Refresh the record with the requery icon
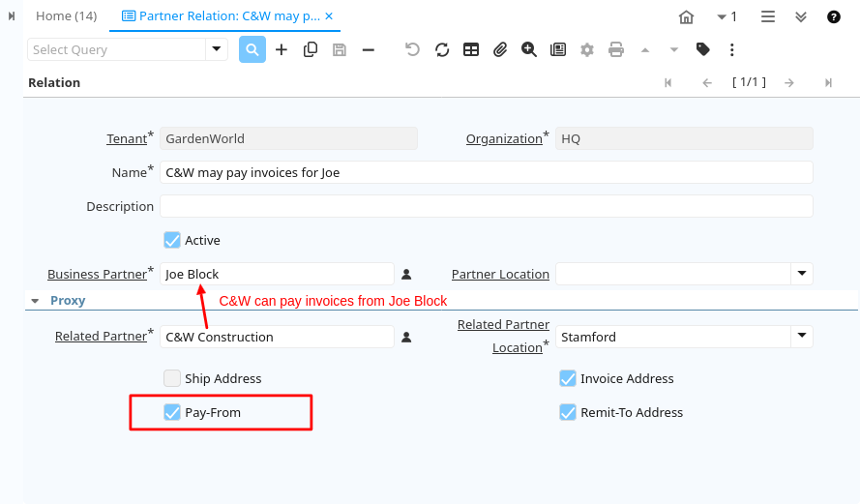Image resolution: width=860 pixels, height=504 pixels. click(x=442, y=49)
